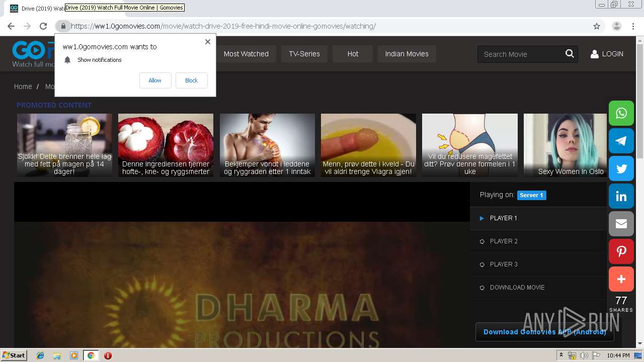Click the Home breadcrumb link
Screen dimensions: 644x362
[x=23, y=86]
